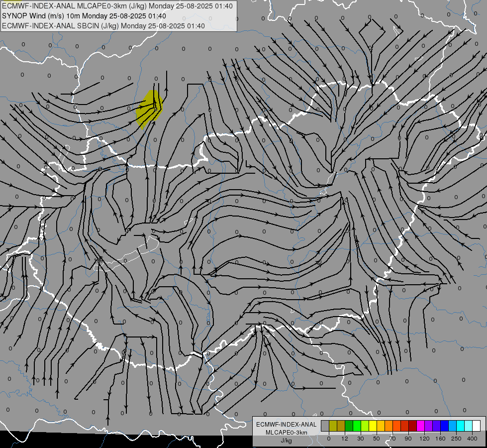The image size is (487, 448).
Task: Click the cyan legend swatch
Action: (x=460, y=426)
